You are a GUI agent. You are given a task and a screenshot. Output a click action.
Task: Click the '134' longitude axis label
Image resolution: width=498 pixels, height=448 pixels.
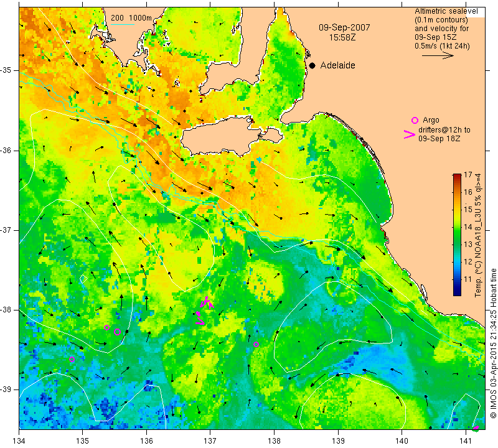19,441
